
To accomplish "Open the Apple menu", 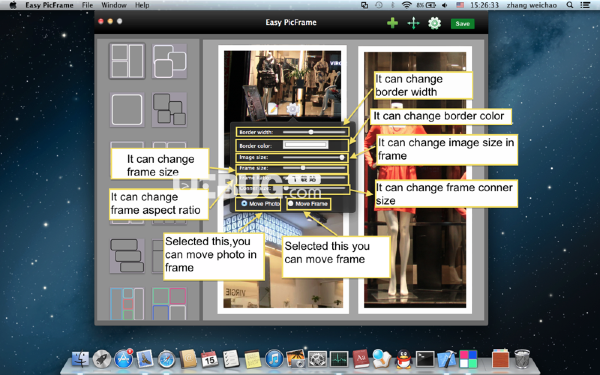I will tap(13, 5).
